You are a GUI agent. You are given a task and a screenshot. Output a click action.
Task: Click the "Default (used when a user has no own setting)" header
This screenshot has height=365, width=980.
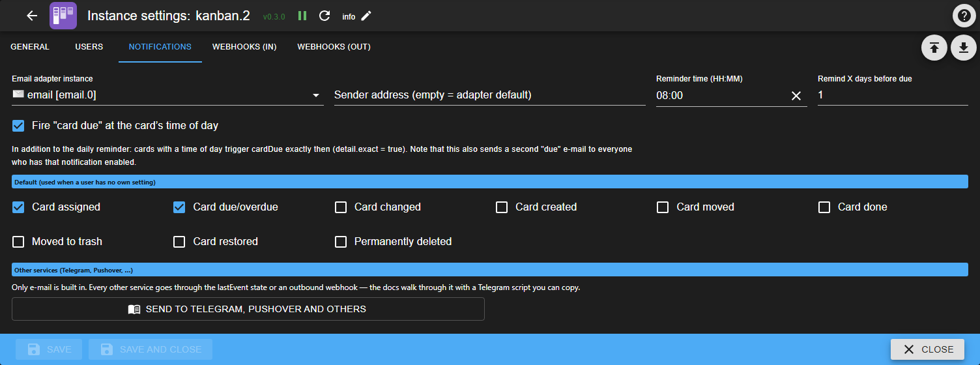(490, 182)
